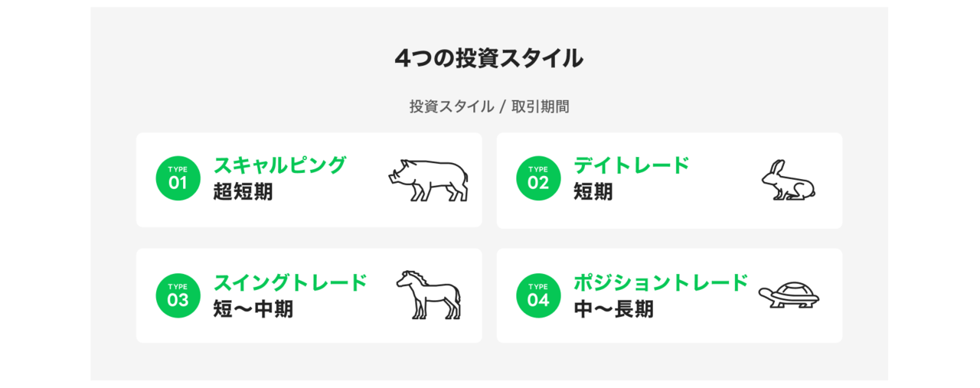Select the green TYPE 04 badge
980x388 pixels.
tap(538, 296)
